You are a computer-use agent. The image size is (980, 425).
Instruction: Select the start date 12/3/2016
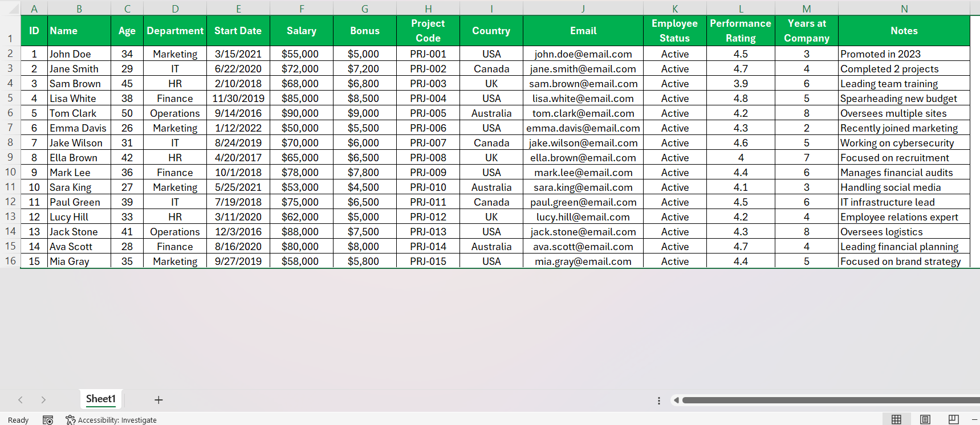[238, 232]
